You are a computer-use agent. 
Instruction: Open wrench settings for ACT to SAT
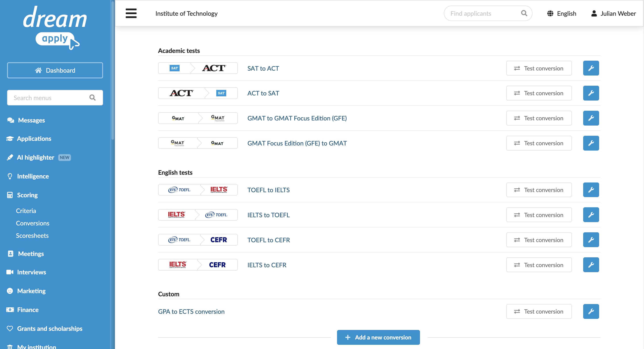pyautogui.click(x=591, y=93)
